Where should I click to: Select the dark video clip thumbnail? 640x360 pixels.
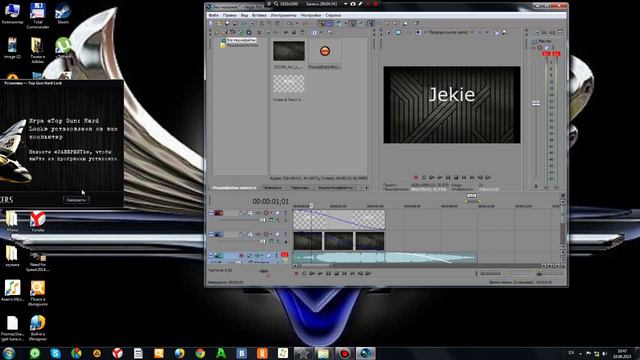click(x=289, y=51)
